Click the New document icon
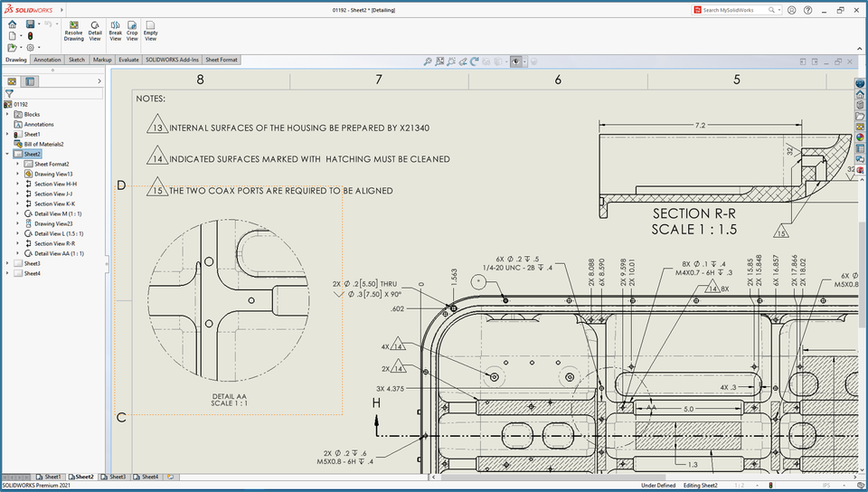868x492 pixels. tap(12, 35)
